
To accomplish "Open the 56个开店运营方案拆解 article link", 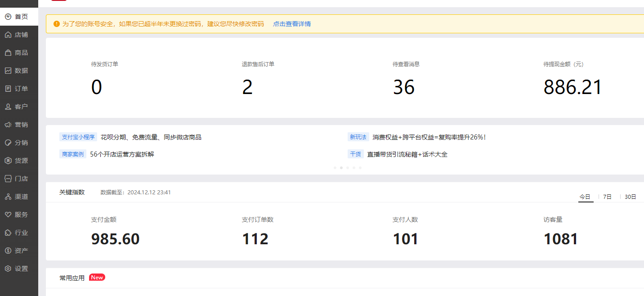I will (x=122, y=154).
